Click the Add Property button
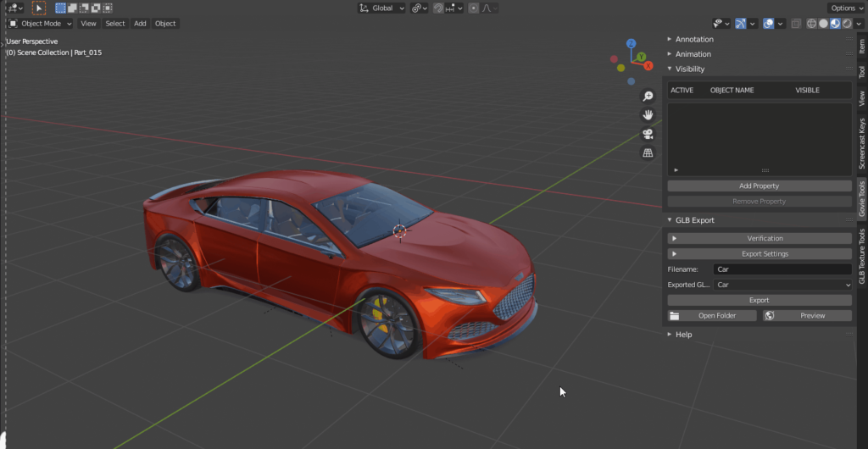 pos(759,186)
